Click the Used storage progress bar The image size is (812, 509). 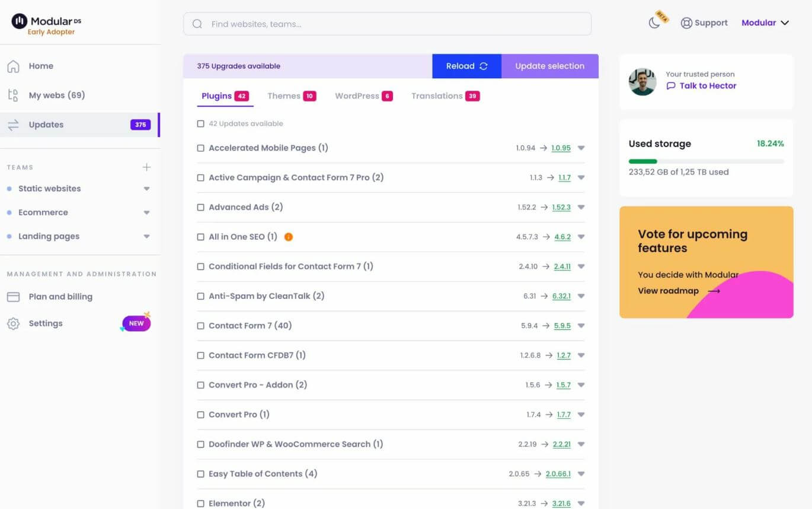[x=706, y=161]
